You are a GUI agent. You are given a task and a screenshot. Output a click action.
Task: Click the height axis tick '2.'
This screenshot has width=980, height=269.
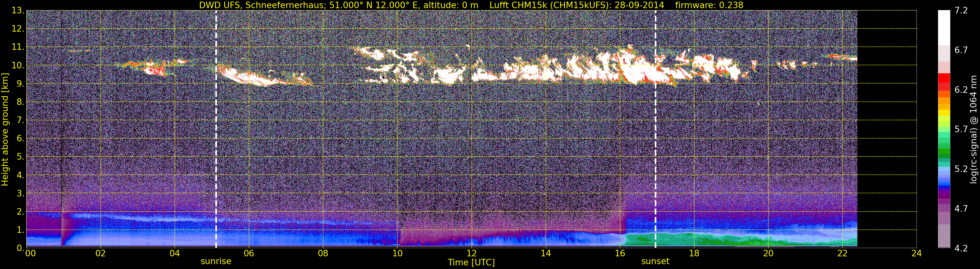click(x=20, y=212)
